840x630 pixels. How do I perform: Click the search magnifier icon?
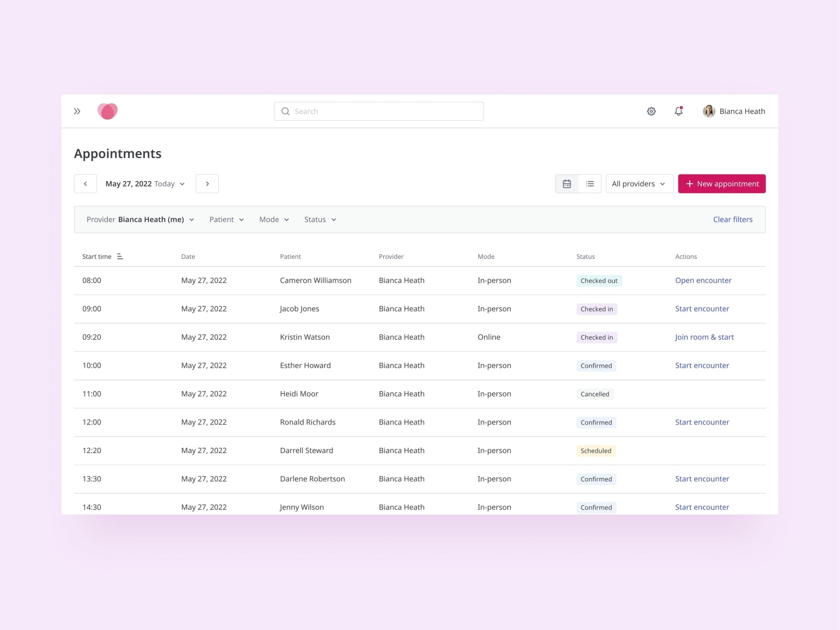pyautogui.click(x=286, y=111)
